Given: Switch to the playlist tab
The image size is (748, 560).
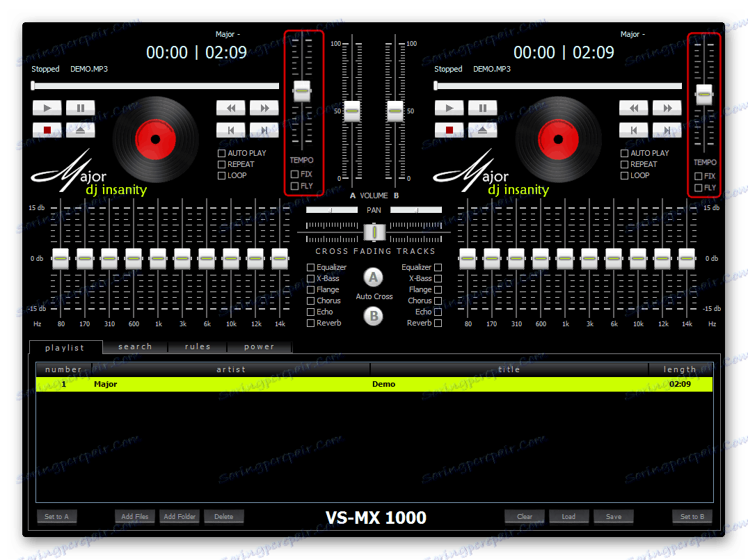Looking at the screenshot, I should (x=65, y=348).
